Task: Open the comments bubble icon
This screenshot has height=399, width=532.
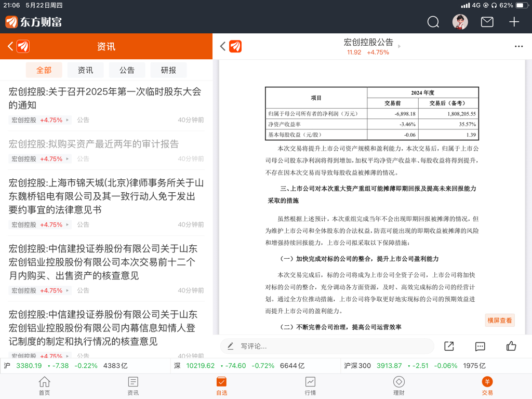Action: point(480,347)
